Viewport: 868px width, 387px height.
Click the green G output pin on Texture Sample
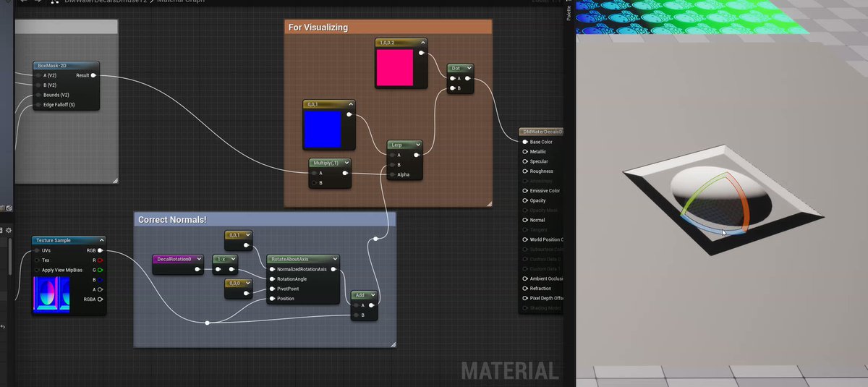pyautogui.click(x=101, y=270)
